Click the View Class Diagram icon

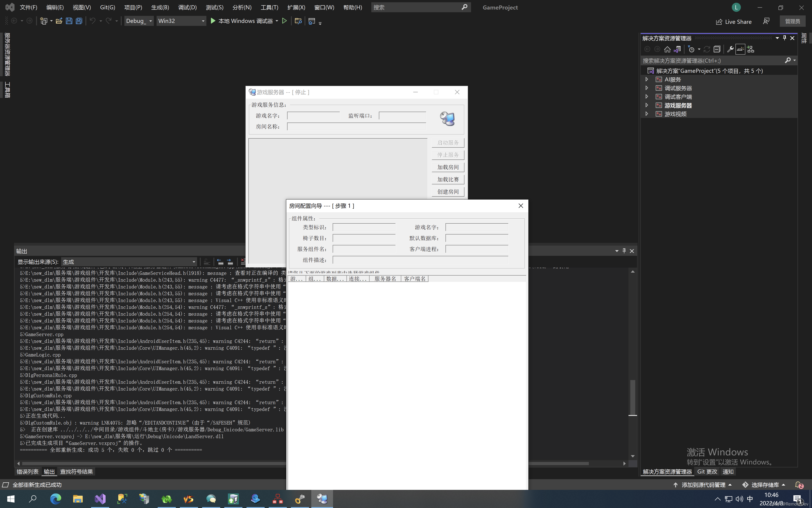point(751,49)
